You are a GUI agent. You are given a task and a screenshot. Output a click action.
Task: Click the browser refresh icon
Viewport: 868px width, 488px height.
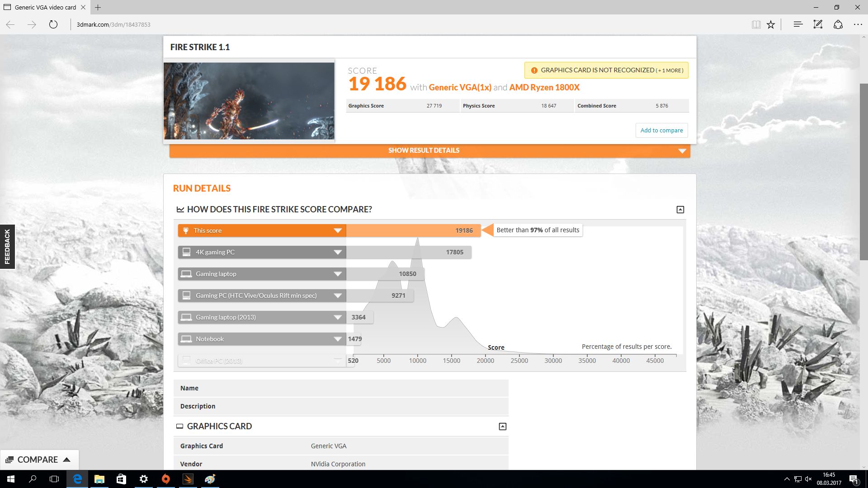pyautogui.click(x=53, y=24)
